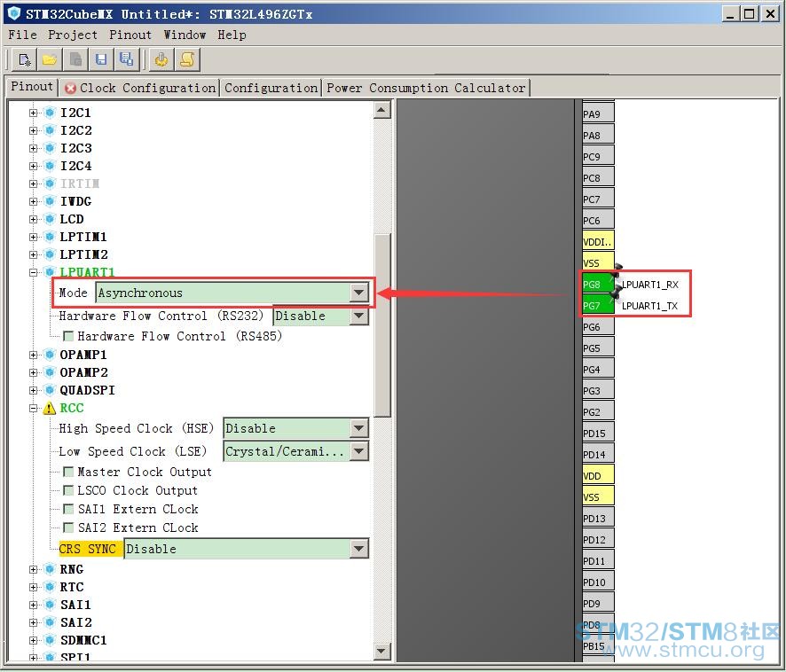Click the New Project toolbar icon
The image size is (786, 672).
point(25,59)
